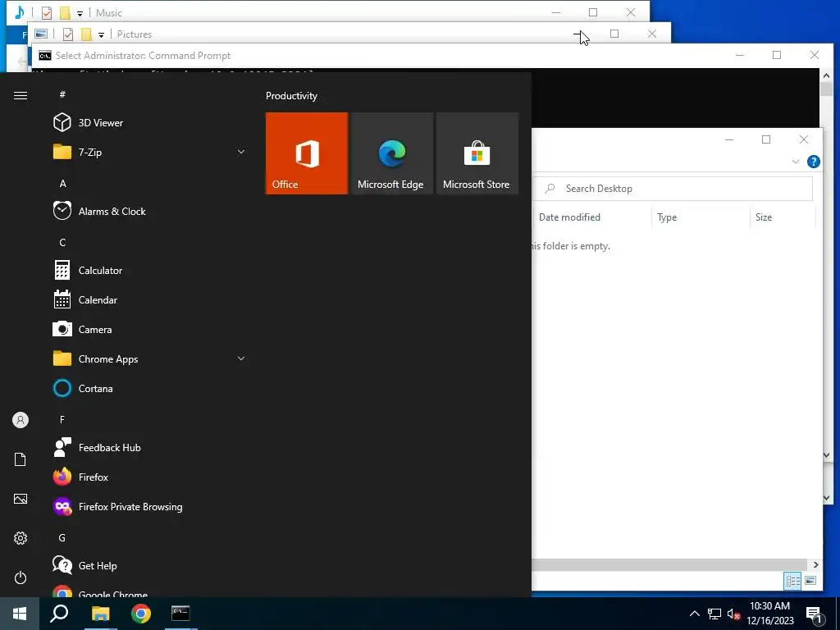Open Feedback Hub
The height and width of the screenshot is (630, 840).
(x=150, y=447)
